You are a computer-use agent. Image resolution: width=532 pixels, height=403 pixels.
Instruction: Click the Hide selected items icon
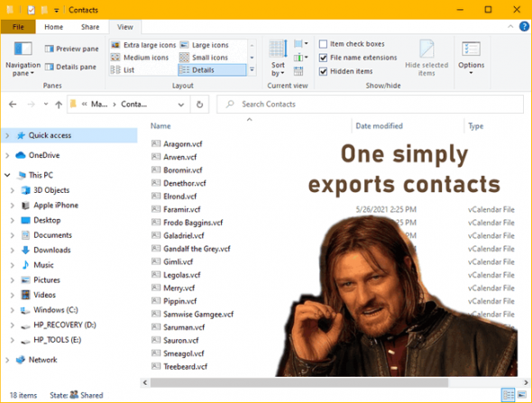(427, 59)
